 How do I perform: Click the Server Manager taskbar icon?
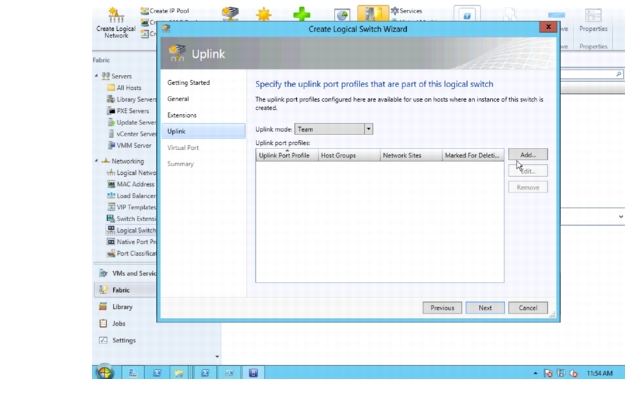(x=132, y=373)
